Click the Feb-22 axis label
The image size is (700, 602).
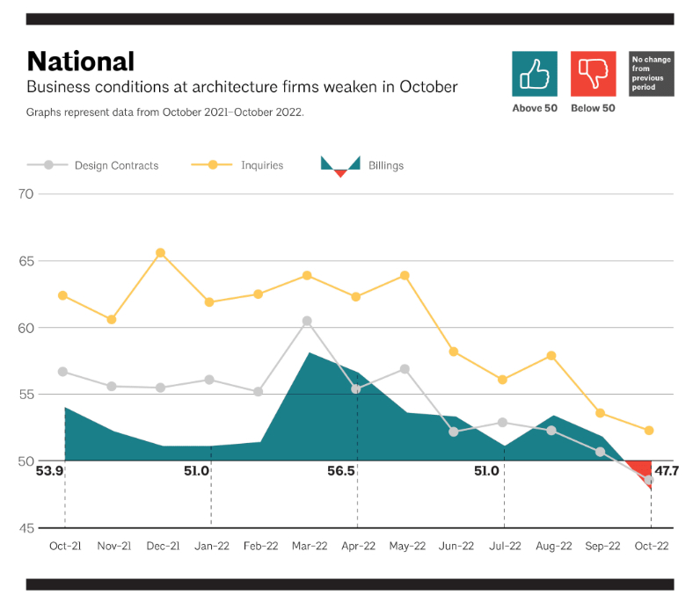click(x=260, y=546)
